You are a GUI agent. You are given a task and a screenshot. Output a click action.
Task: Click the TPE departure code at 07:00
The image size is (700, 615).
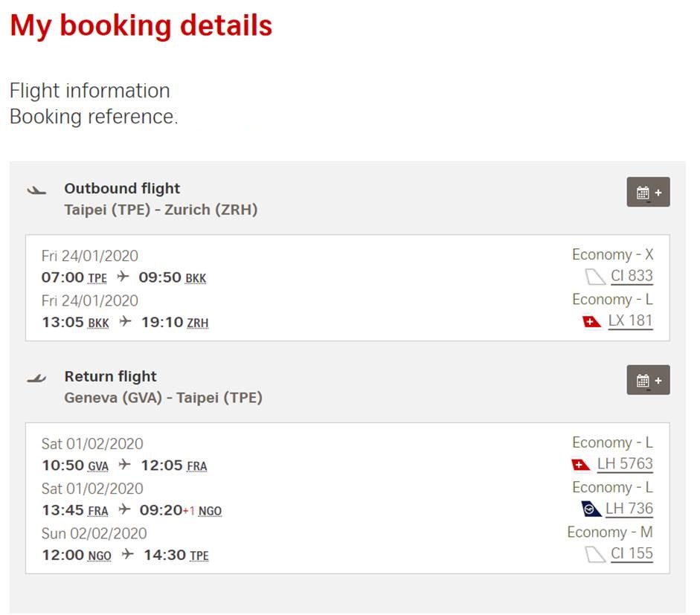tap(97, 279)
